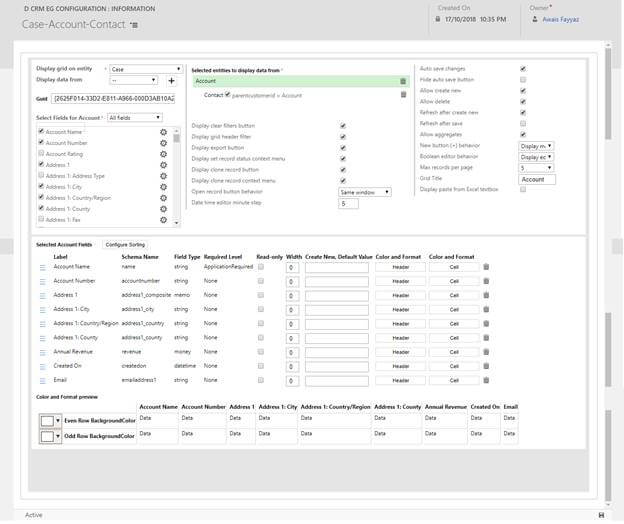Screen dimensions: 624x524
Task: Open the Display data from dropdown
Action: pyautogui.click(x=134, y=80)
